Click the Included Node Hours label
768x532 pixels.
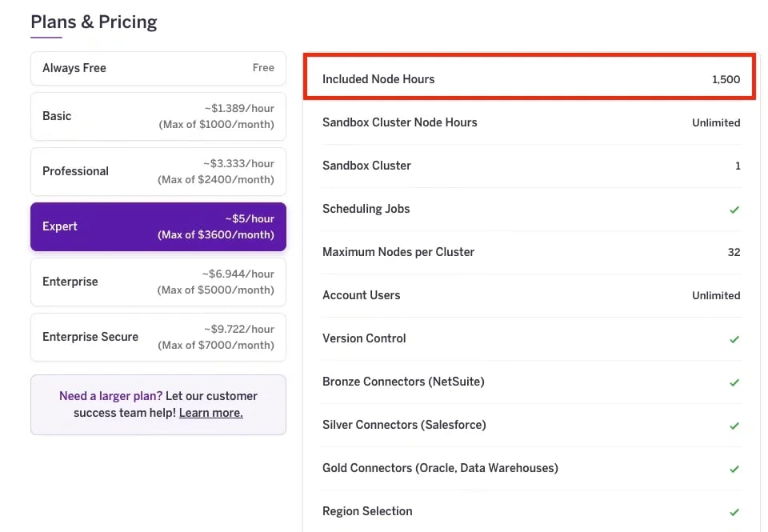(x=378, y=79)
